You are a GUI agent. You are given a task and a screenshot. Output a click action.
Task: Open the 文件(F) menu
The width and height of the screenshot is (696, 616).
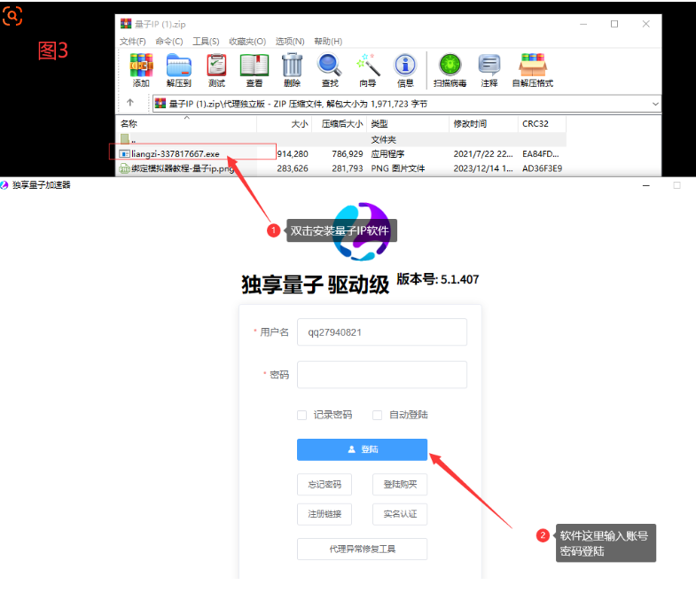[x=133, y=42]
